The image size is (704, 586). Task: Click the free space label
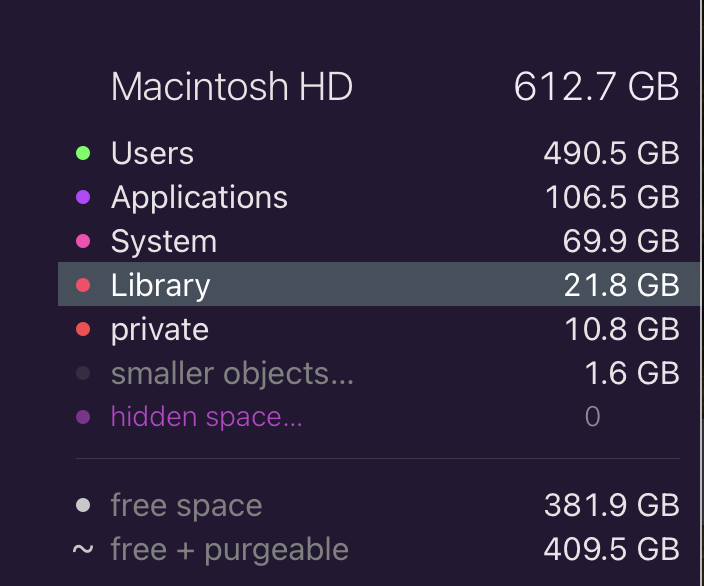(186, 506)
